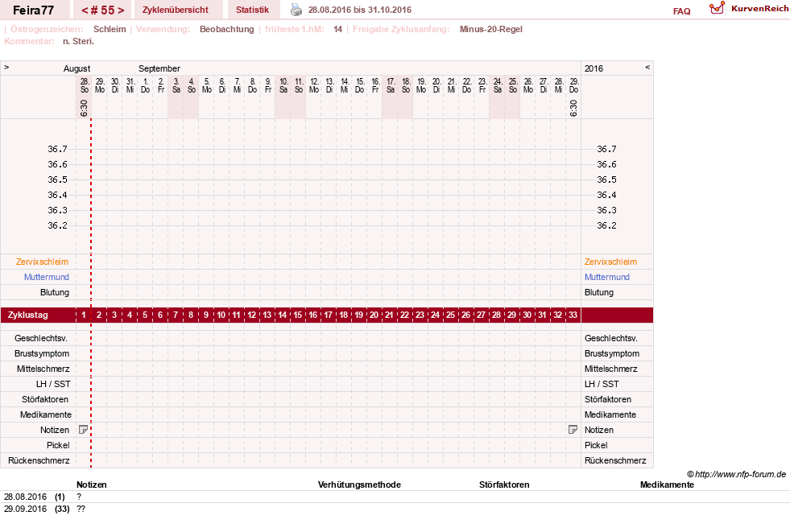This screenshot has height=532, width=790.
Task: Click the Zyklustag row header
Action: click(28, 315)
